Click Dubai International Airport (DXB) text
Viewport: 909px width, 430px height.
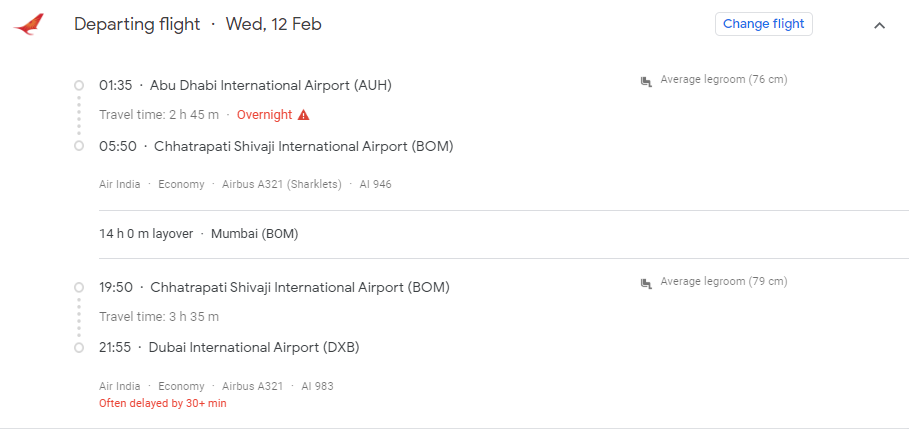(254, 348)
